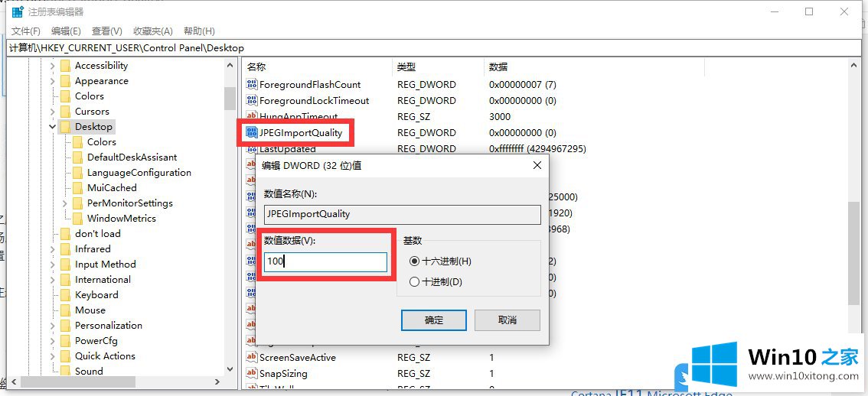Screen dimensions: 868x396
Task: Select the Desktop folder icon
Action: tap(65, 127)
